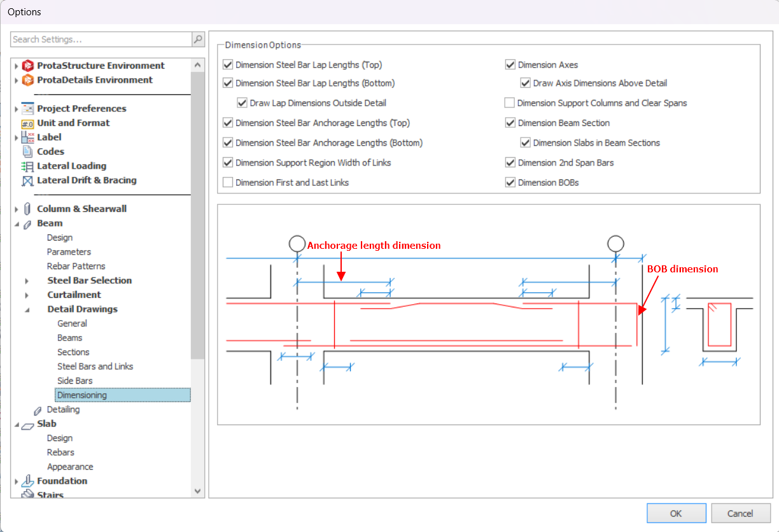Uncheck Dimension BOBs option

pyautogui.click(x=510, y=183)
